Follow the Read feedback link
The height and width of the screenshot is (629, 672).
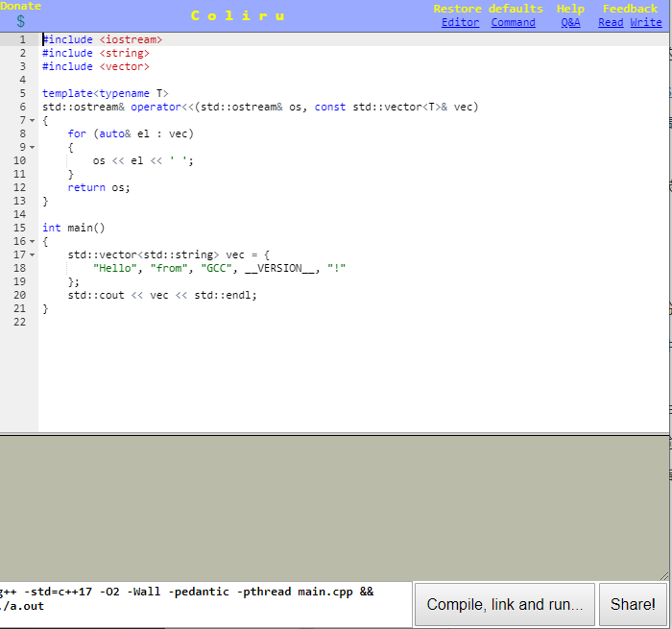611,23
